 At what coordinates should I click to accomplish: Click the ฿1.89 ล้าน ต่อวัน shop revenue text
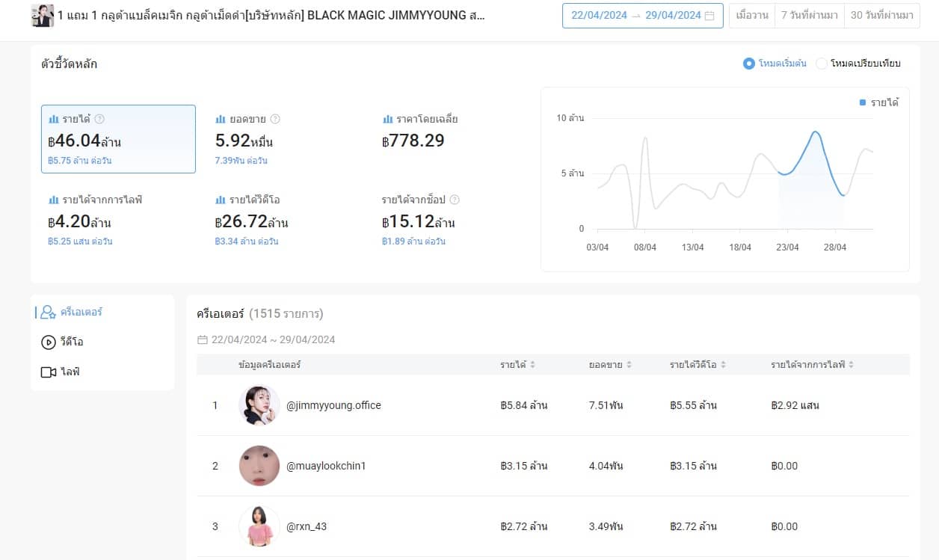click(413, 241)
